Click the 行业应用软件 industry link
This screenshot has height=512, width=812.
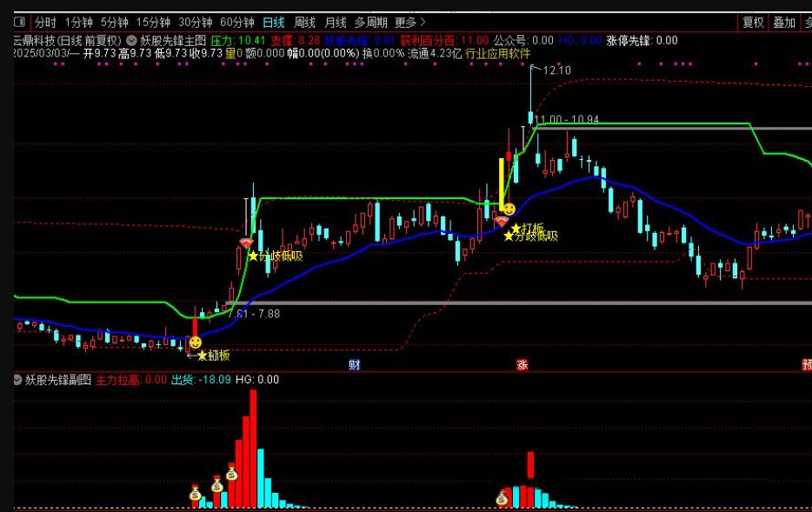point(497,53)
